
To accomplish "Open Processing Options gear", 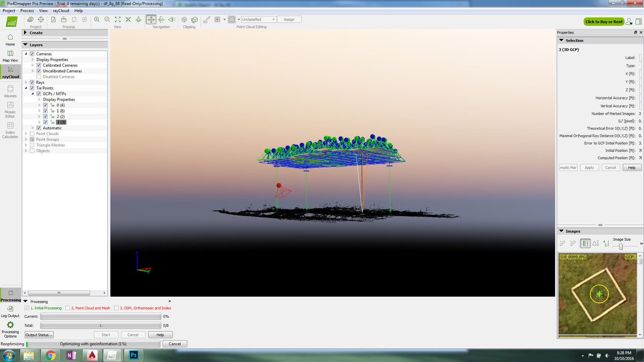I will pyautogui.click(x=10, y=328).
